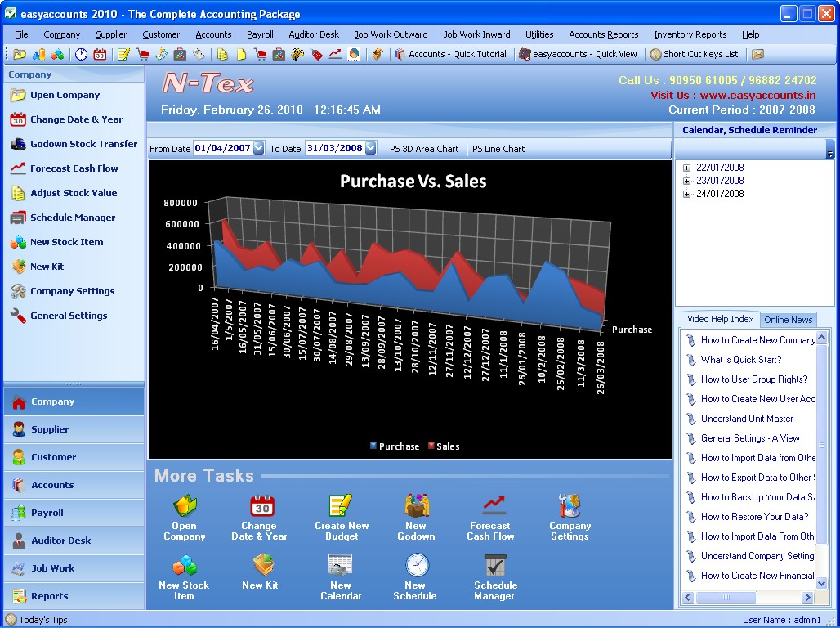Open the Understand Unit Master help link

pos(747,419)
